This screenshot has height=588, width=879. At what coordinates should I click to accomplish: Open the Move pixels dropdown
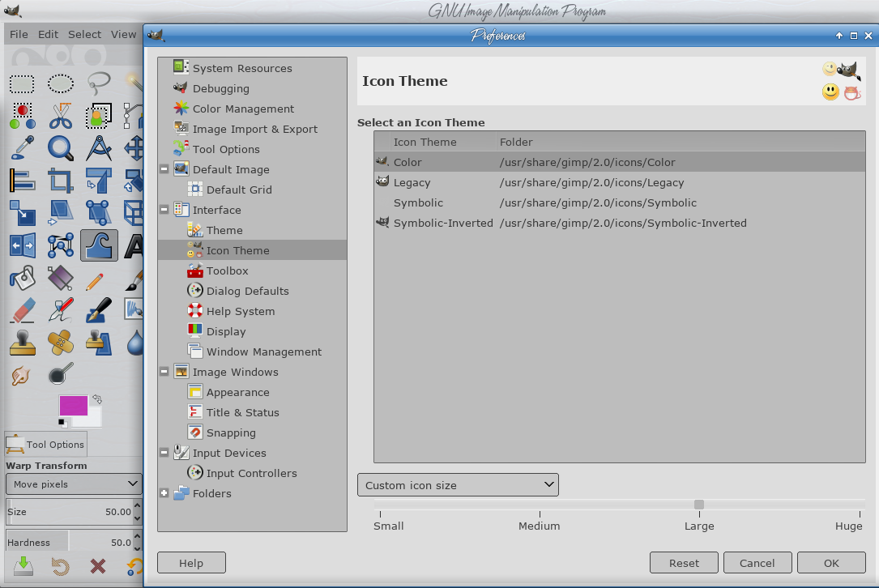pos(74,484)
